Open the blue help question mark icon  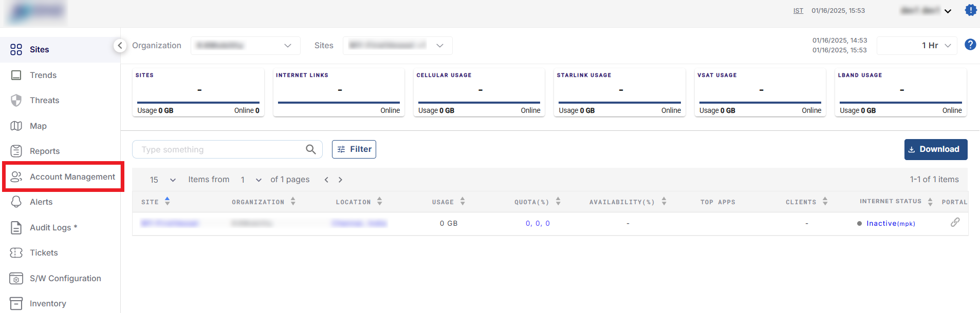pos(970,45)
